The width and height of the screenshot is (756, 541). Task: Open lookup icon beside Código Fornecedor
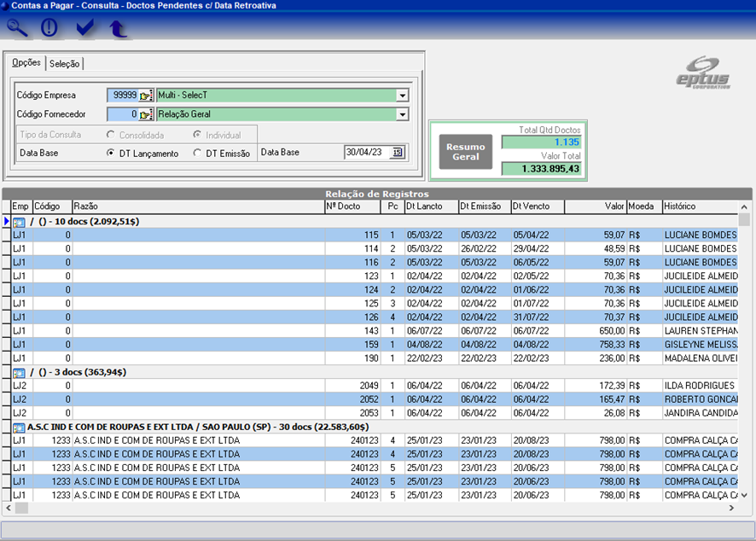[145, 114]
